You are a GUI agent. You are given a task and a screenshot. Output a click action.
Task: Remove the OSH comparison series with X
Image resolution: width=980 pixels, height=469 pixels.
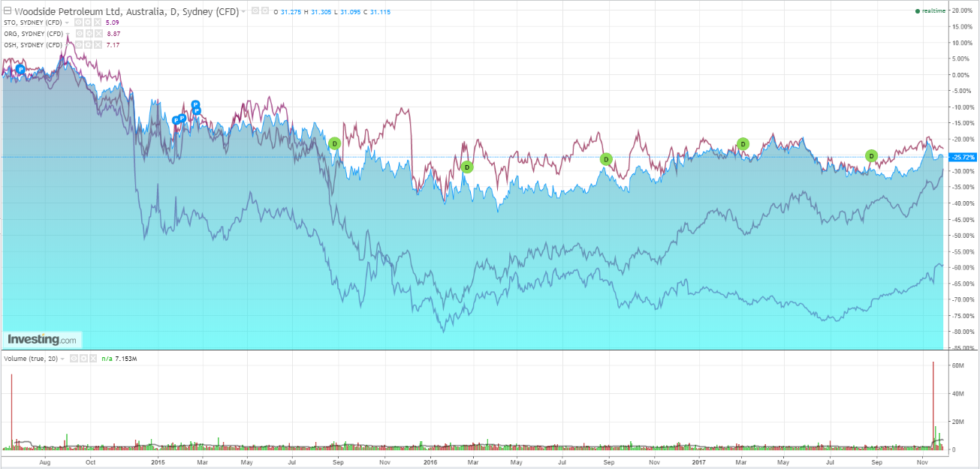(98, 45)
